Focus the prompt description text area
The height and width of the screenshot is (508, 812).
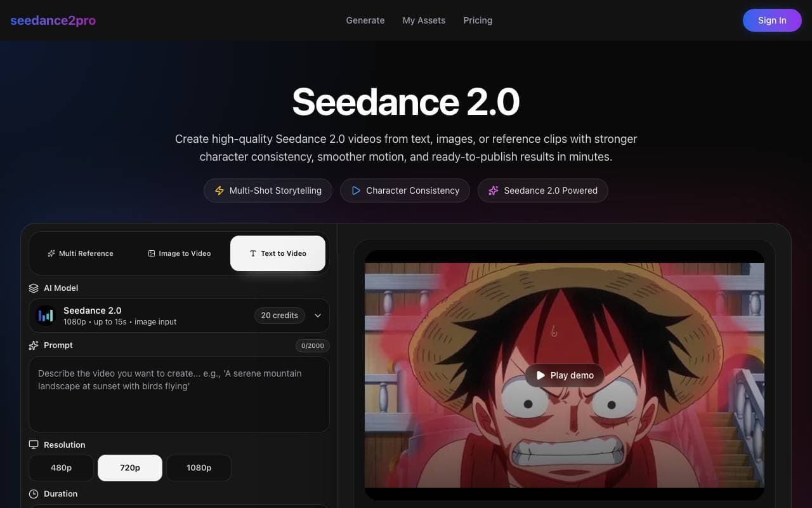[x=179, y=394]
